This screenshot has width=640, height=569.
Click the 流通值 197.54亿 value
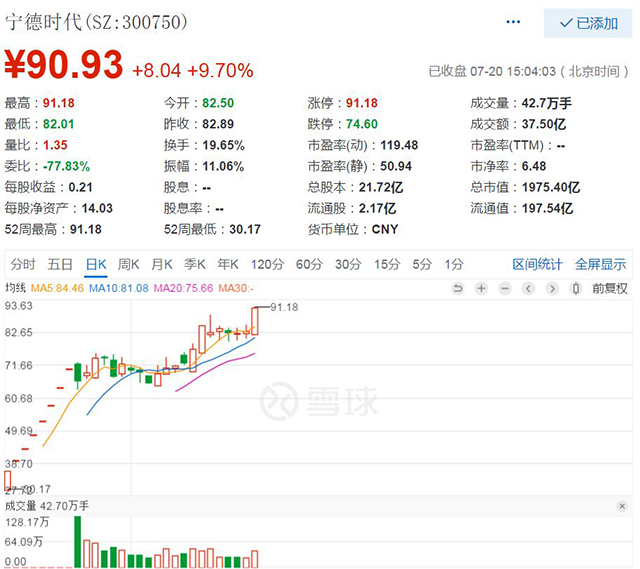tap(547, 208)
